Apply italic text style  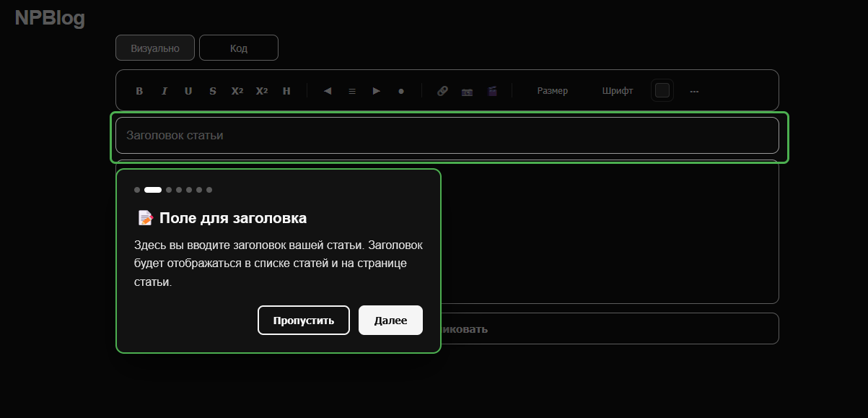(164, 91)
